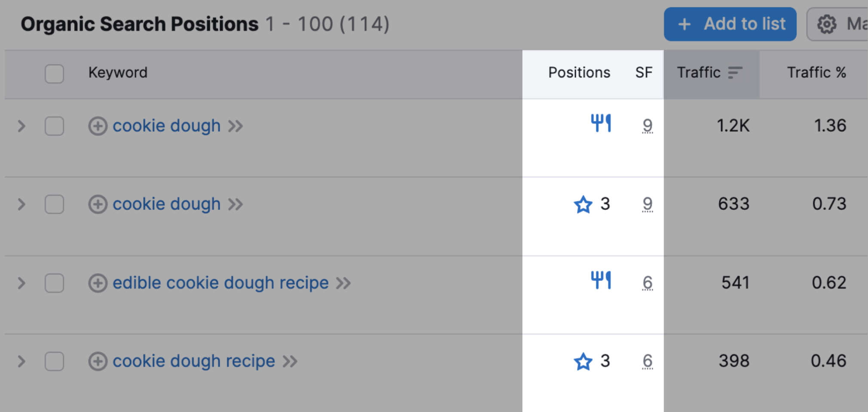Click Add to list button
The height and width of the screenshot is (412, 868).
[x=730, y=24]
